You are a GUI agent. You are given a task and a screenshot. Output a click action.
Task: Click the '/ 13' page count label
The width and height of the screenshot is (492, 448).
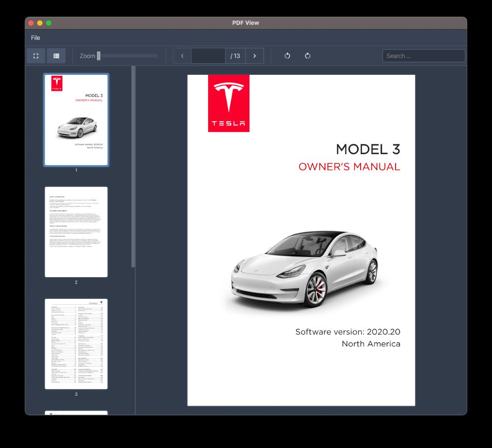pos(235,56)
